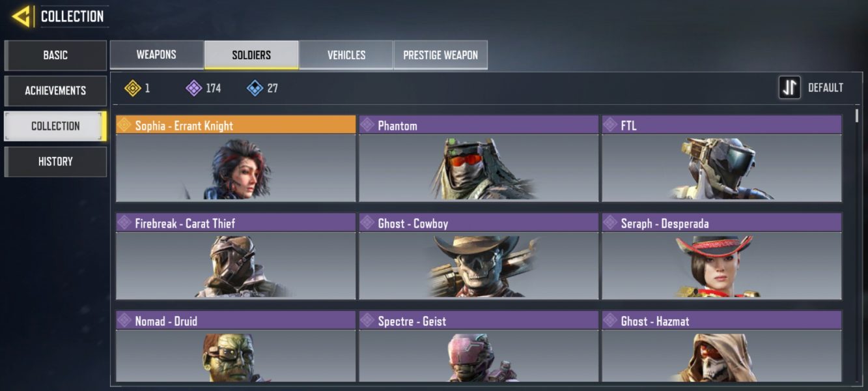Open the History section
This screenshot has height=391, width=868.
(x=55, y=162)
